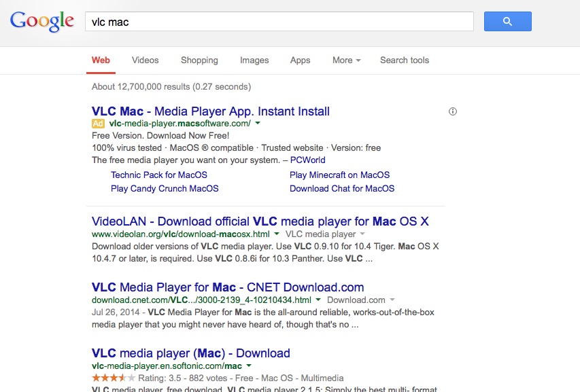Screen dimensions: 580x392
Task: Expand arrow next to download.cnet.com URL
Action: click(x=318, y=300)
